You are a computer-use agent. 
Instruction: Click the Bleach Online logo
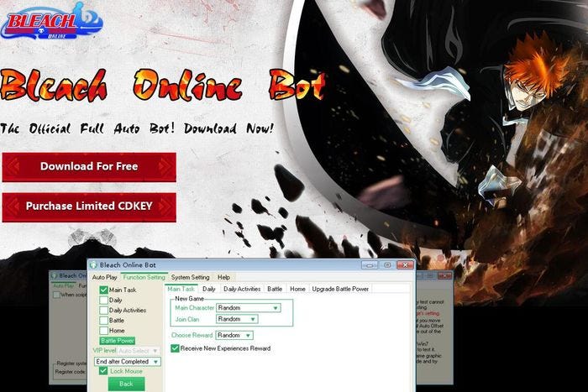[x=51, y=22]
